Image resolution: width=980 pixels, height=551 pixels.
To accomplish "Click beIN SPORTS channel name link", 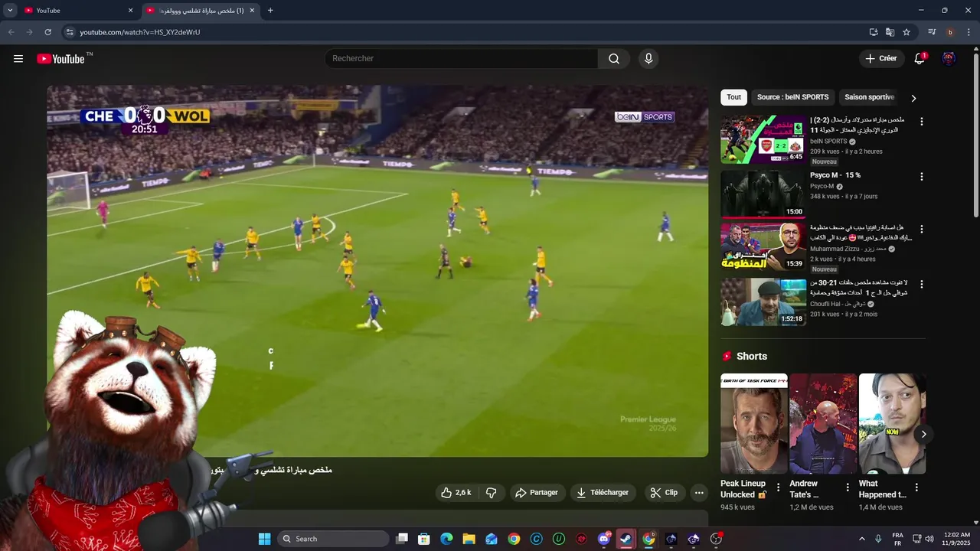I will point(828,142).
